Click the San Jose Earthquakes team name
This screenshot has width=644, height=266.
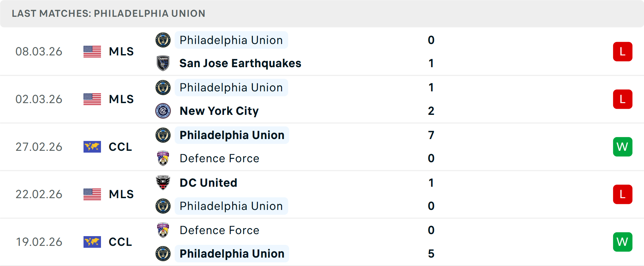tap(240, 63)
